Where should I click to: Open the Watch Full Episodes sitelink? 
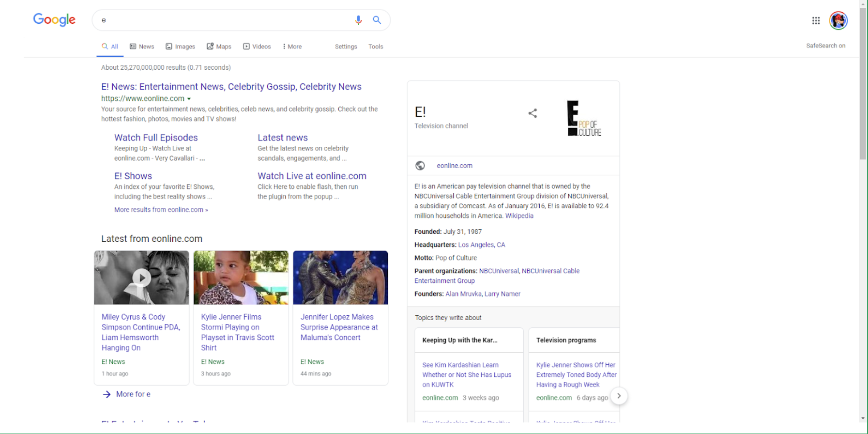(156, 138)
